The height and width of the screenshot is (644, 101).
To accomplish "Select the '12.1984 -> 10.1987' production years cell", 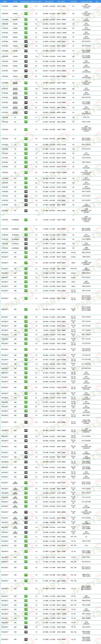I will [49, 257].
